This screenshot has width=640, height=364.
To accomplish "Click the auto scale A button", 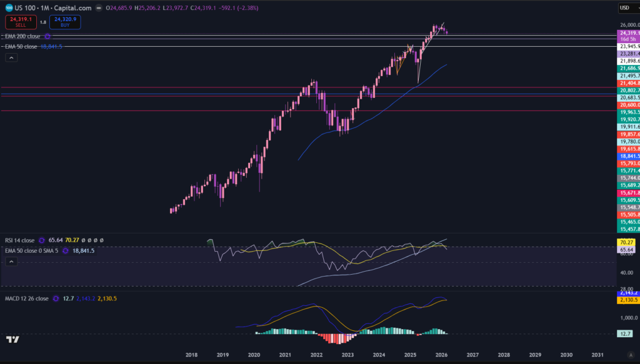I will coord(631,355).
